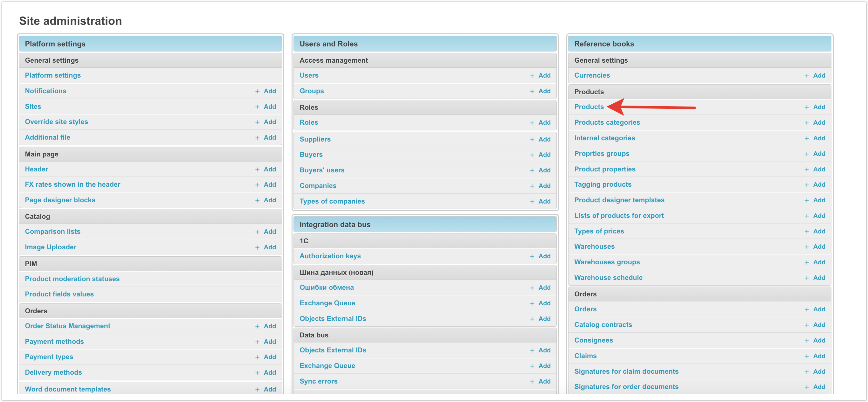Click the plus icon next to Claims
Screen dimensions: 868x402
[806, 356]
